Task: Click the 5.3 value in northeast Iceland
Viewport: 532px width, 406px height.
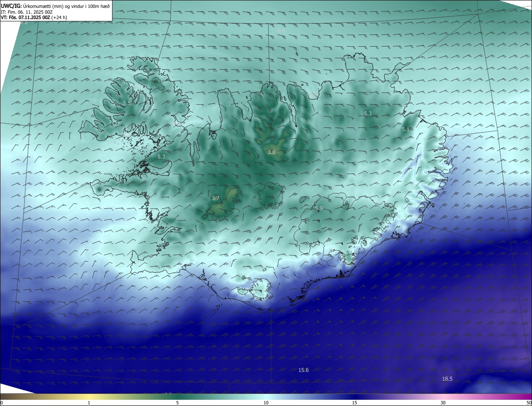Action: pos(368,113)
